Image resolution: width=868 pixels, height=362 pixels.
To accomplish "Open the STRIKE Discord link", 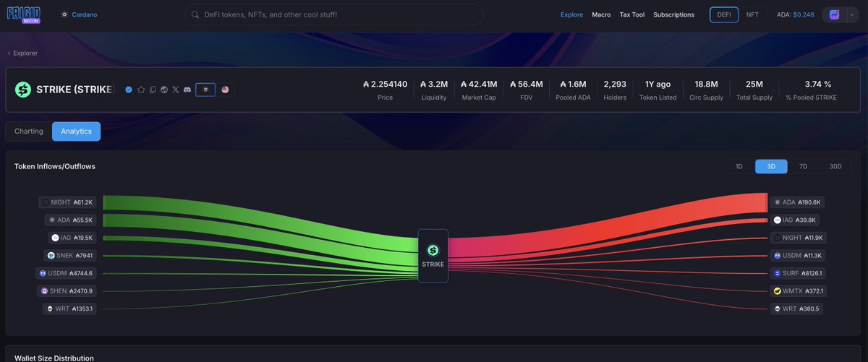I will [187, 90].
